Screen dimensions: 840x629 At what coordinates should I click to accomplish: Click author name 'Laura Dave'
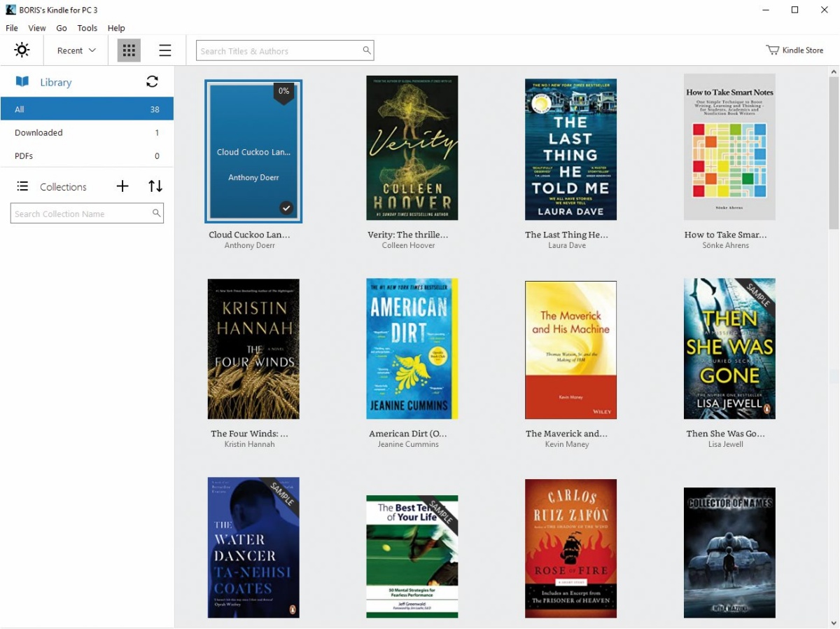[x=567, y=245]
